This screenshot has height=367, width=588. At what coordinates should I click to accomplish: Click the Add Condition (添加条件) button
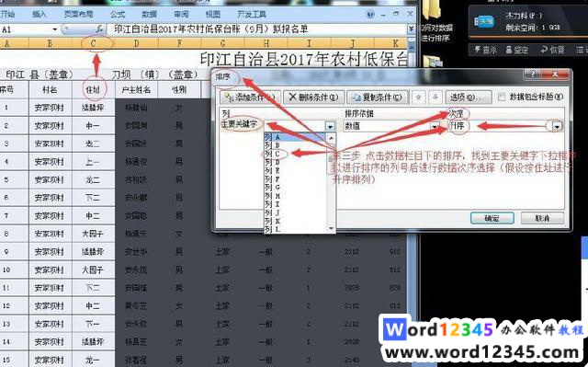(x=249, y=97)
